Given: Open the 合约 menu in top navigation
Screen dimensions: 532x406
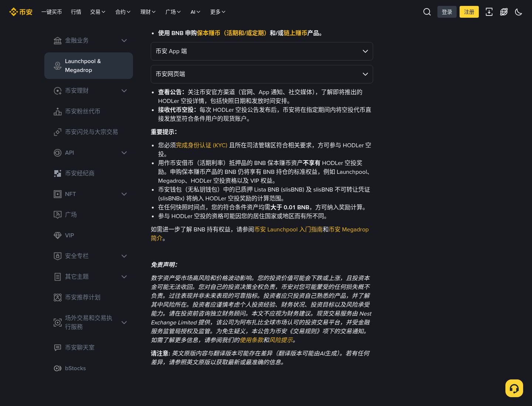Looking at the screenshot, I should pyautogui.click(x=123, y=12).
